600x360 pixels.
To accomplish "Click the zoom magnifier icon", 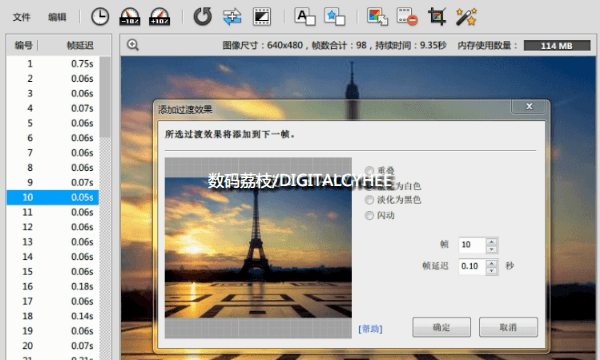I will click(133, 45).
